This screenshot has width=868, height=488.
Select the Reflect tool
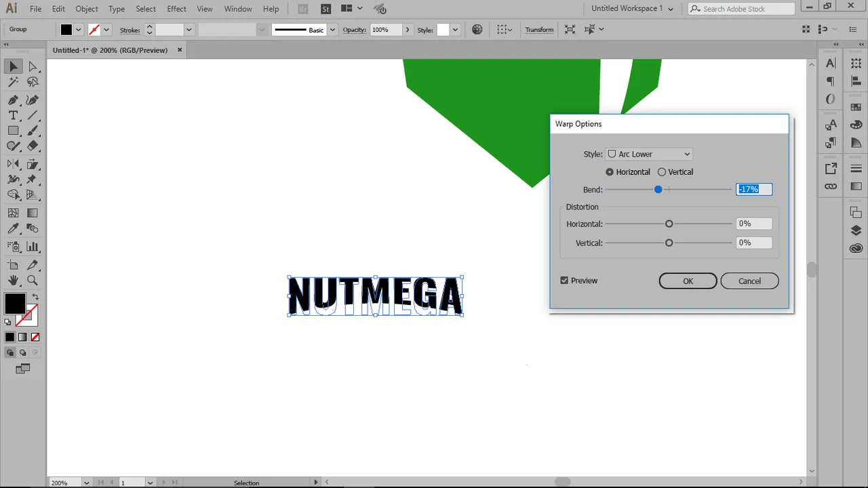(14, 164)
